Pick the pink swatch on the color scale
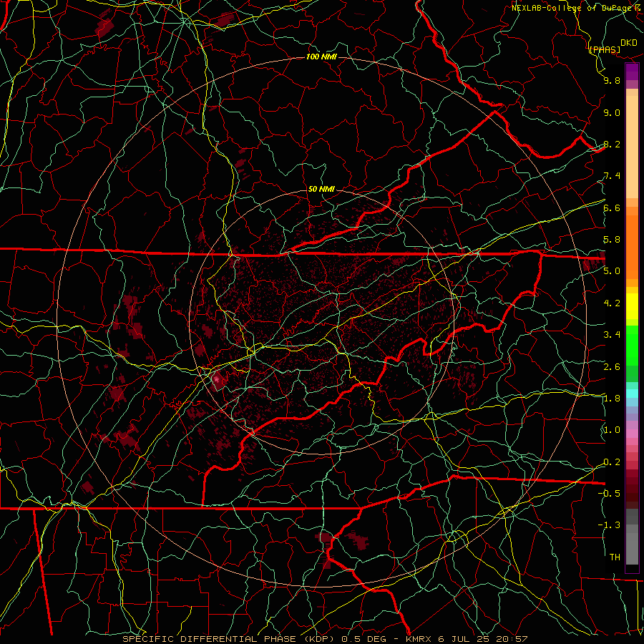This screenshot has height=644, width=644. pyautogui.click(x=632, y=434)
